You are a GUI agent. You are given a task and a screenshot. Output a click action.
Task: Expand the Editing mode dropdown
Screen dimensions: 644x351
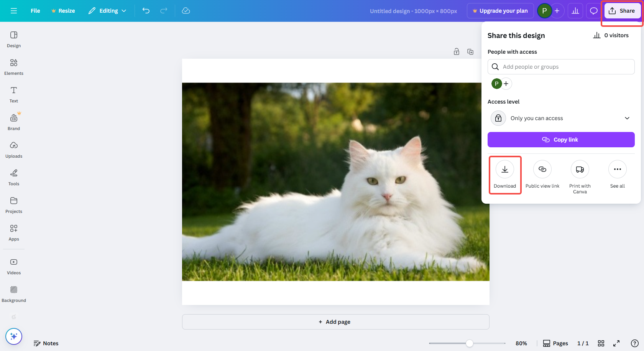point(107,11)
